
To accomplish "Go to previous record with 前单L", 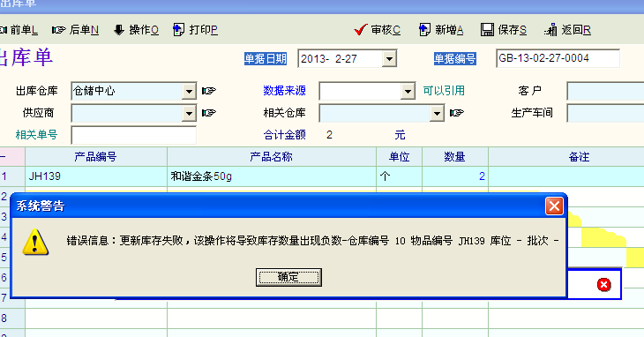I will click(x=19, y=30).
